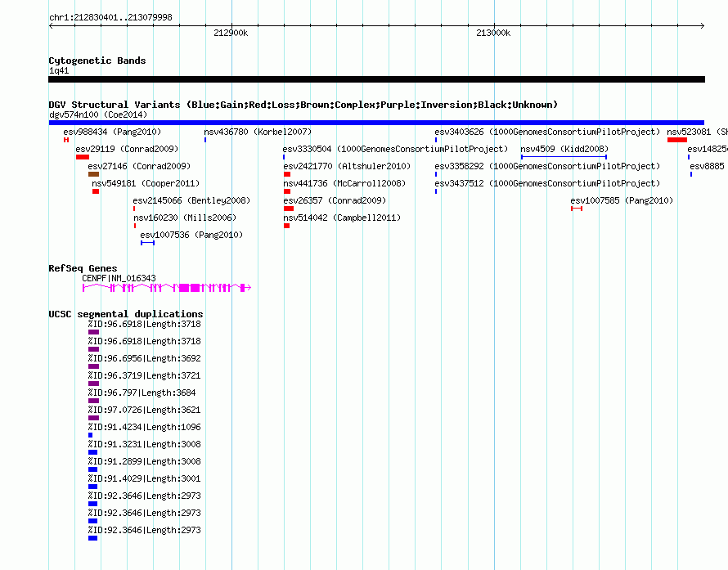Click the red nsv523081 loss bar
Screen dimensions: 728x570
(677, 140)
